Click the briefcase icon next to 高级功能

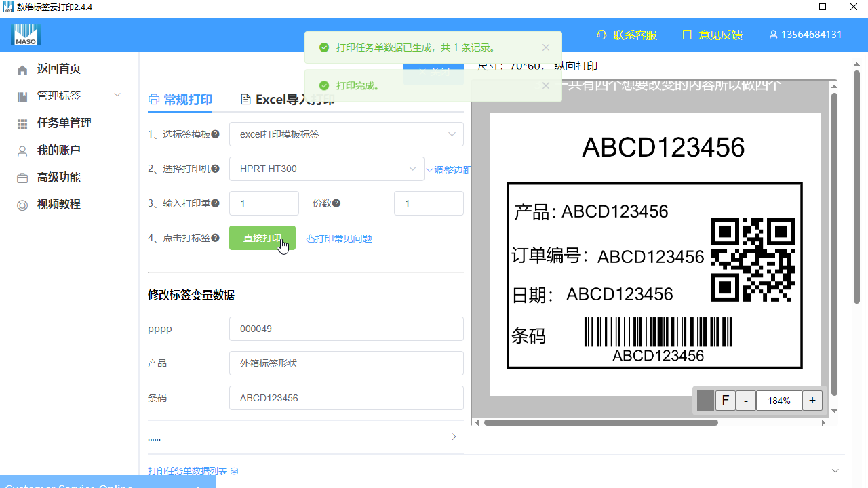click(x=20, y=177)
